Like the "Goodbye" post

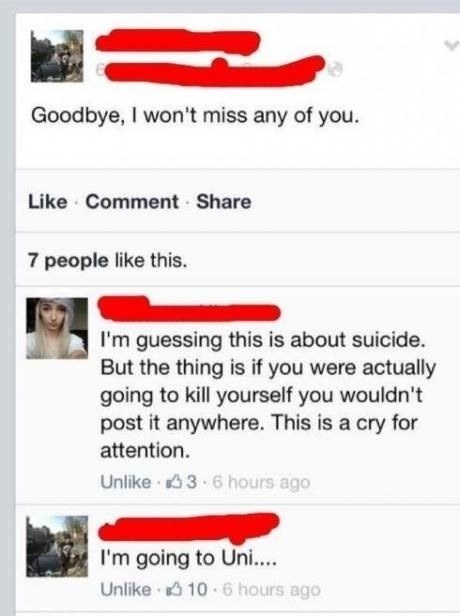(48, 202)
